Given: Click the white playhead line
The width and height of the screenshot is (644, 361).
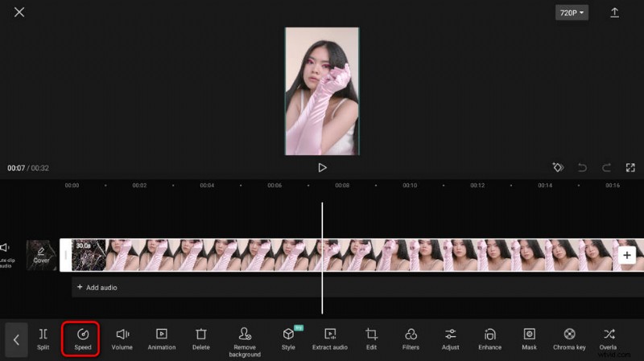Looking at the screenshot, I should 322,257.
